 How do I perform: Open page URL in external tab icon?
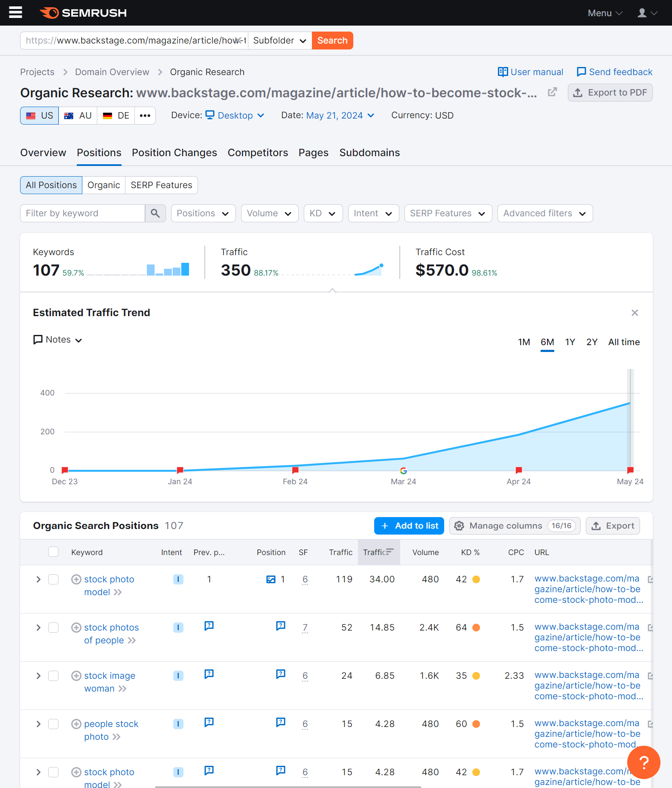[553, 92]
